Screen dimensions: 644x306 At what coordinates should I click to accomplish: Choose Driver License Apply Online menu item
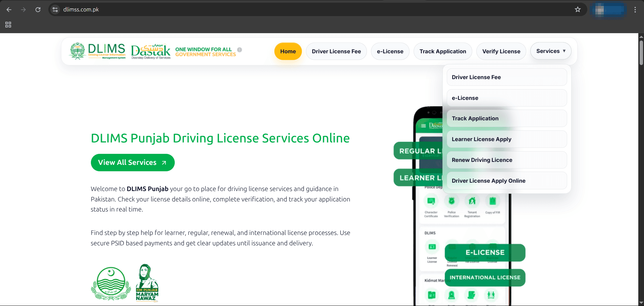pos(507,181)
